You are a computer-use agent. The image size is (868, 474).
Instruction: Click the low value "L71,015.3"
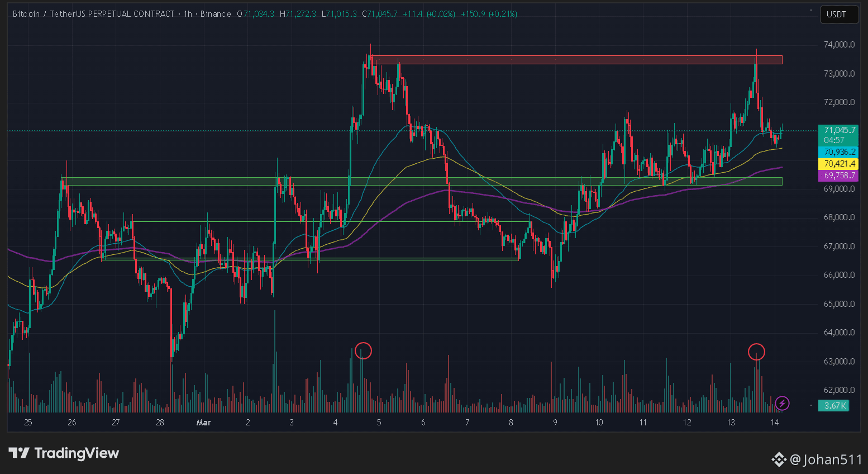339,14
